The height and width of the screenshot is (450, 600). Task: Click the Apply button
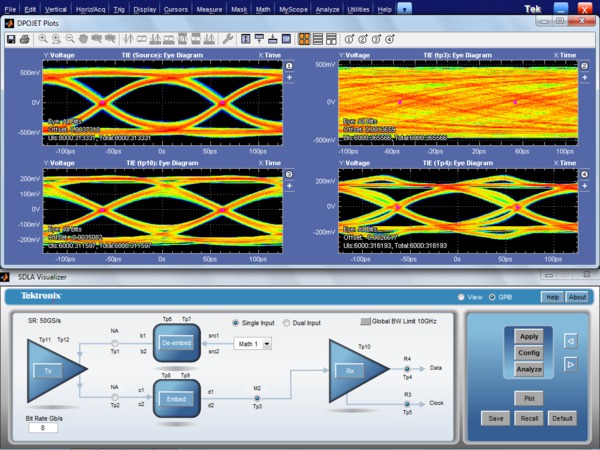coord(529,337)
